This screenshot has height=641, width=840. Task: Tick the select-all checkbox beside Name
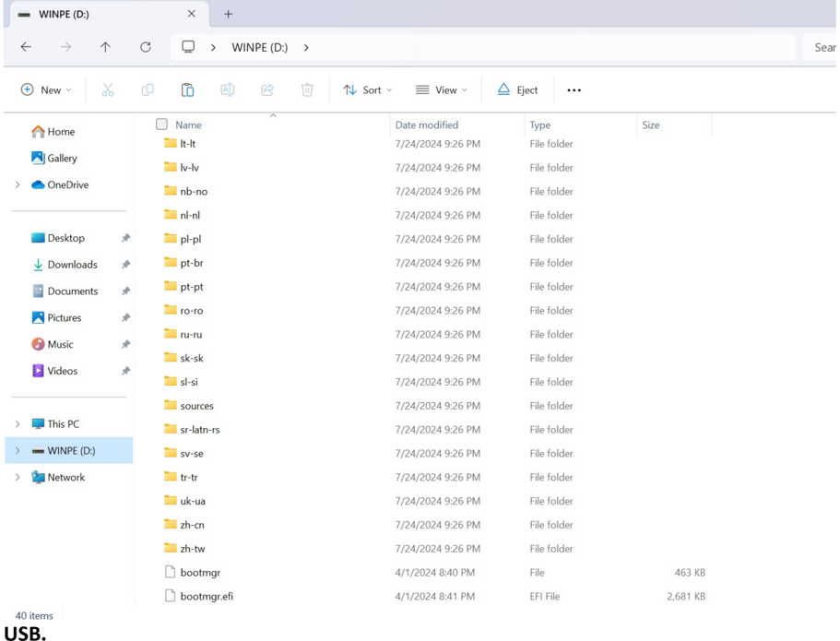click(x=161, y=125)
